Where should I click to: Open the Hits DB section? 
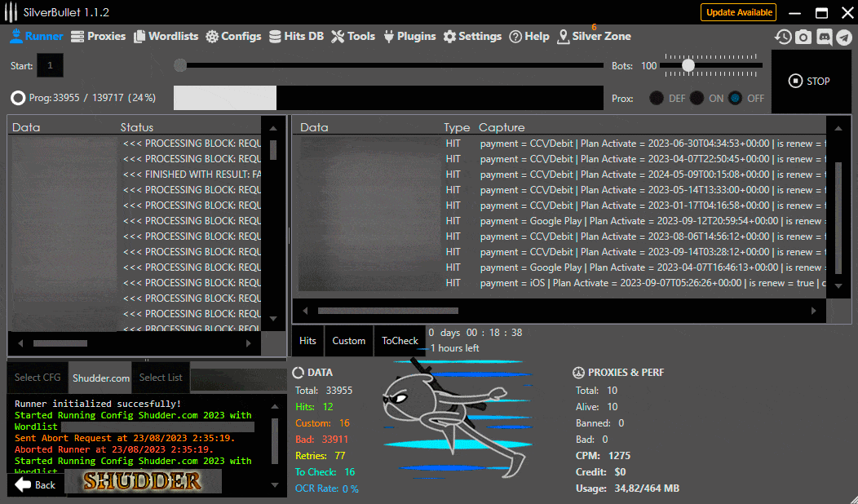pos(297,36)
